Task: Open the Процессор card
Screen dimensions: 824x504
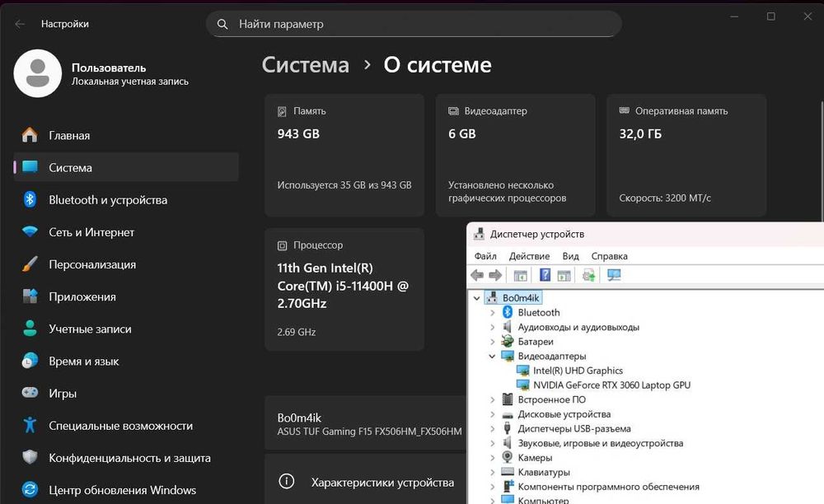Action: coord(344,289)
